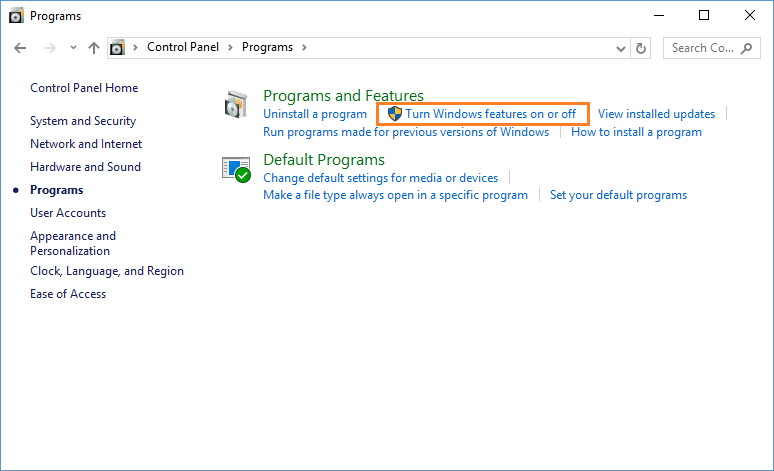Select Programs in the breadcrumb path
774x471 pixels.
[x=267, y=47]
